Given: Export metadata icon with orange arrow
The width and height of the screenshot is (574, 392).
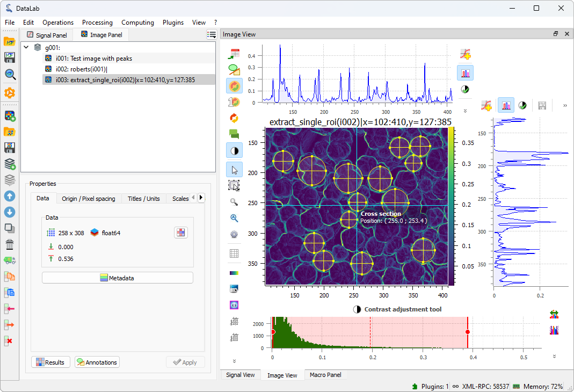Looking at the screenshot, I should [x=10, y=325].
